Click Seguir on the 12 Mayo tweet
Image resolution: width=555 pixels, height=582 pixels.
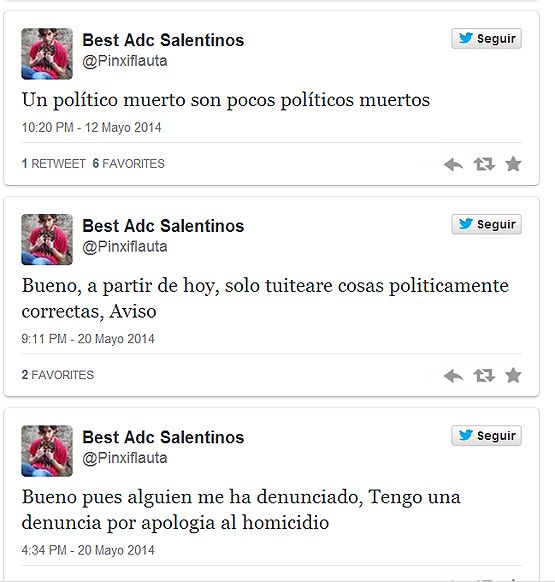[x=486, y=39]
